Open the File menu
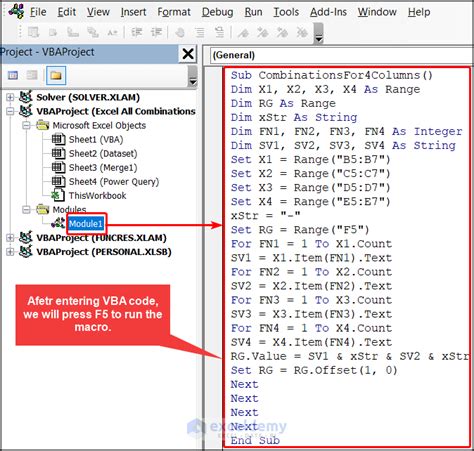Image resolution: width=474 pixels, height=451 pixels. point(38,12)
